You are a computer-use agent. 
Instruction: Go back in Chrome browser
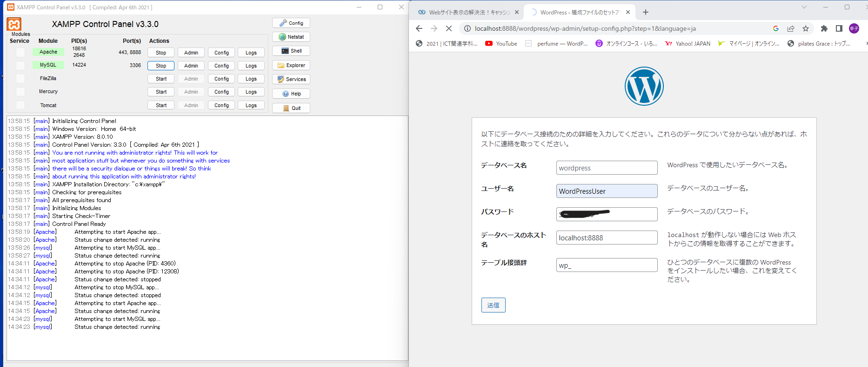click(x=419, y=28)
